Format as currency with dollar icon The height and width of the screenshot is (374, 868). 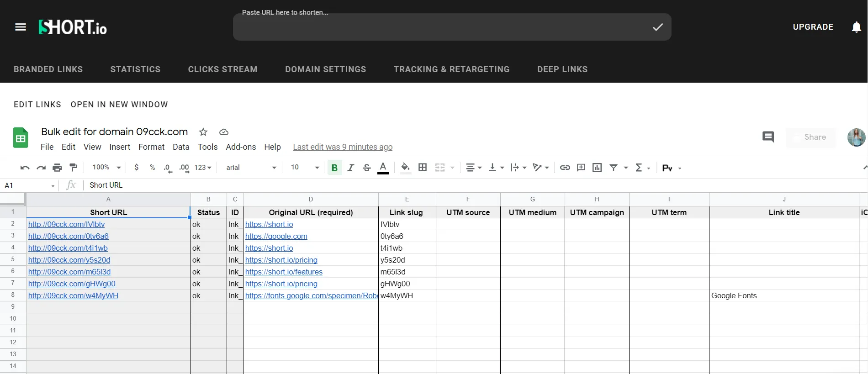point(137,168)
